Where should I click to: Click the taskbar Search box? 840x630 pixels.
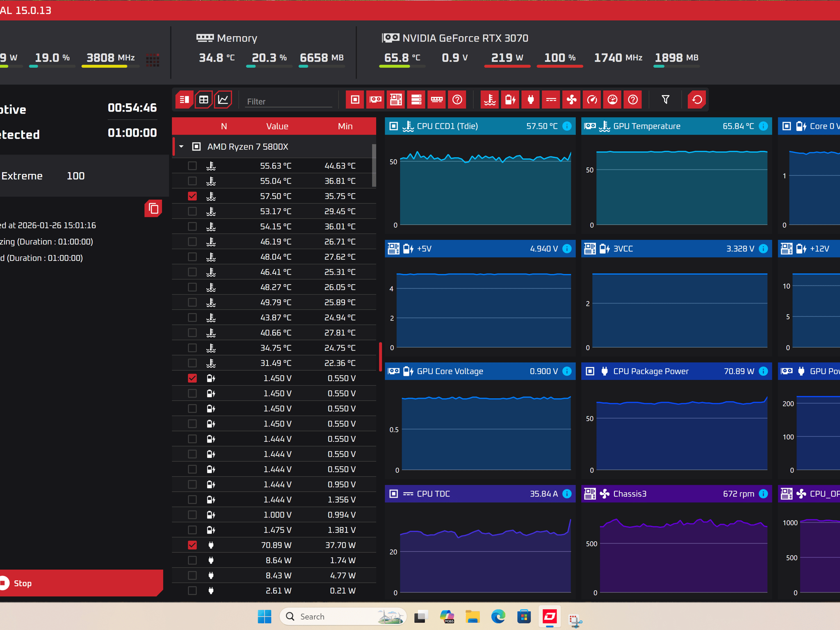pos(344,616)
